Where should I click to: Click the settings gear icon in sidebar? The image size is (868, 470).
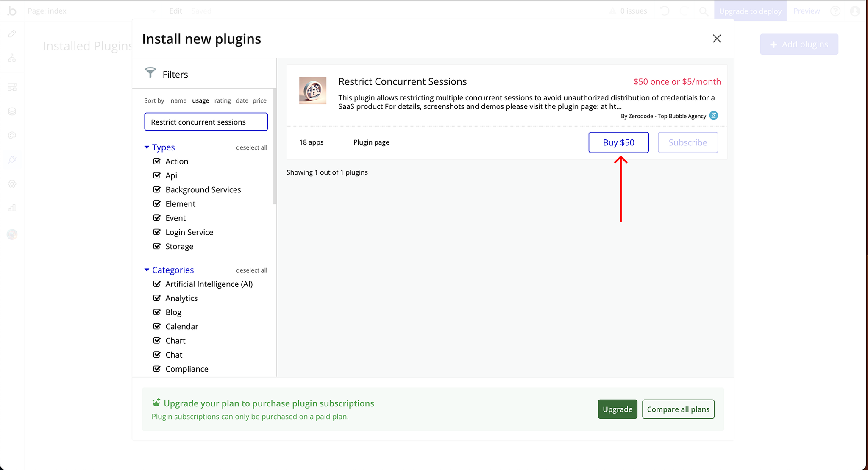13,185
